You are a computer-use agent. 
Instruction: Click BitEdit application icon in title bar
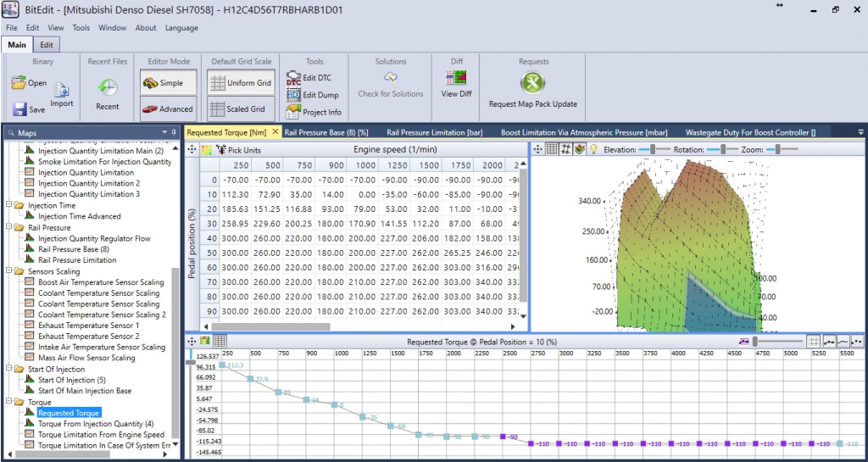pyautogui.click(x=11, y=9)
